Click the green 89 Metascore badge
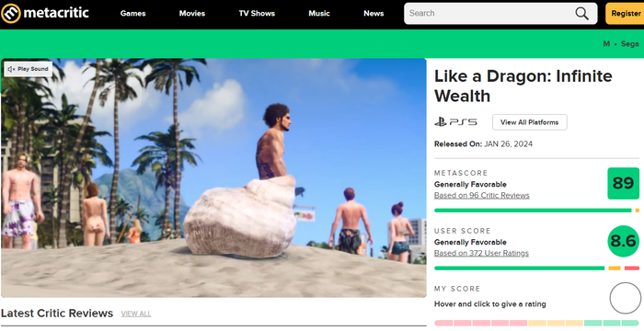 point(623,183)
